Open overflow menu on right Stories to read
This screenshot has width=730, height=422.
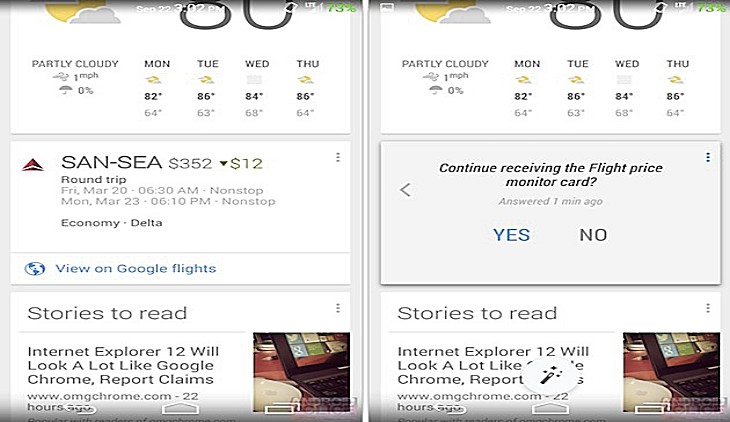(x=708, y=308)
